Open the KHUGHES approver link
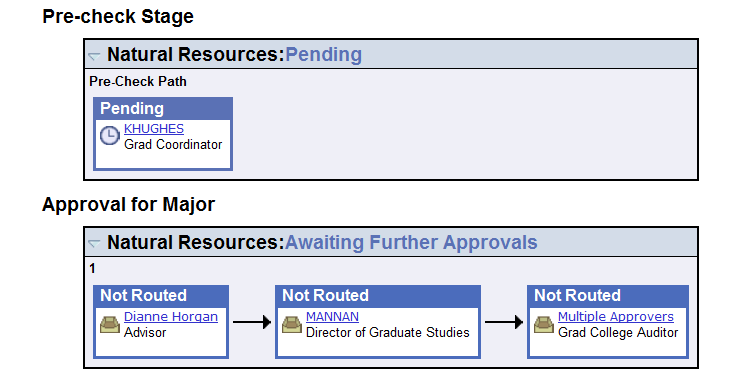This screenshot has width=745, height=390. (153, 129)
